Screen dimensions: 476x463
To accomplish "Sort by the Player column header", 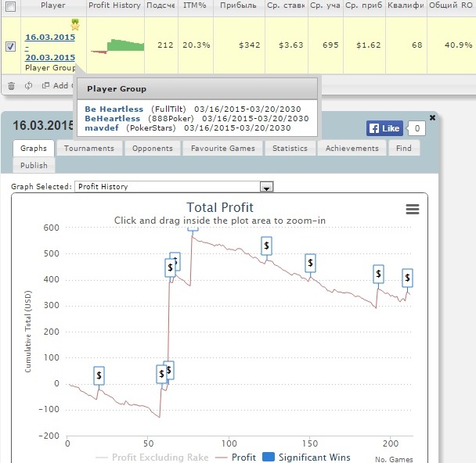I will pos(53,5).
